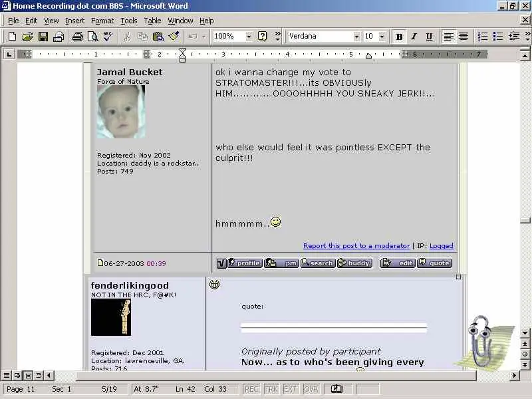532x399 pixels.
Task: Paste from the clipboard
Action: pyautogui.click(x=158, y=37)
